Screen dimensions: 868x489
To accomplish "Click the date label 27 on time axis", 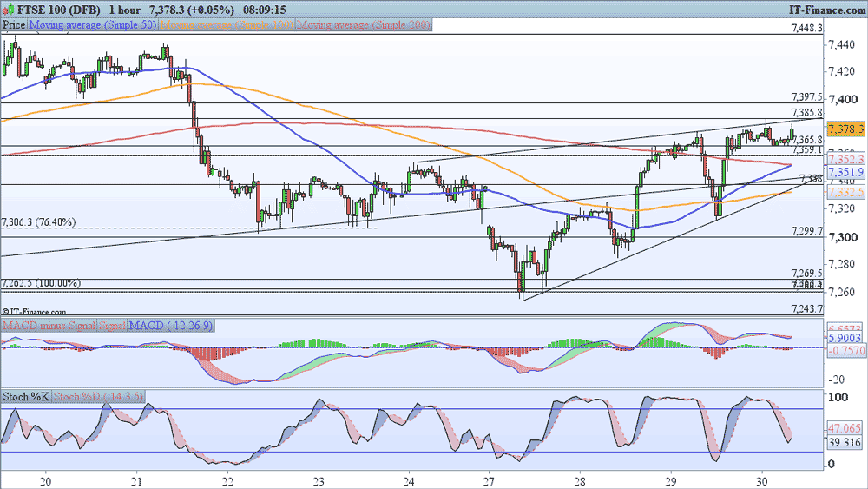I will pyautogui.click(x=489, y=480).
